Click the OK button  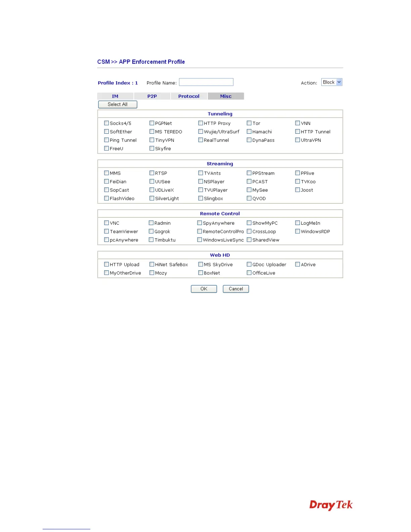tap(204, 289)
